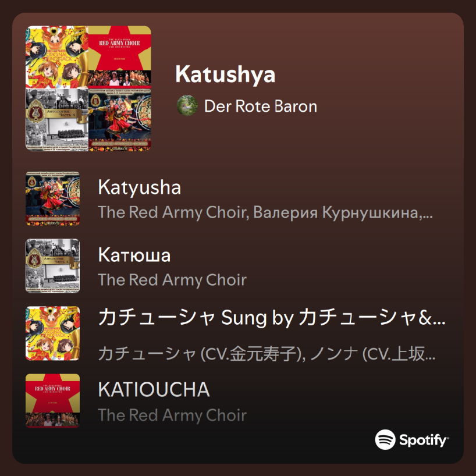Click Red Army Choir tile in the collage
Screen dimensions: 476x476
(x=120, y=57)
